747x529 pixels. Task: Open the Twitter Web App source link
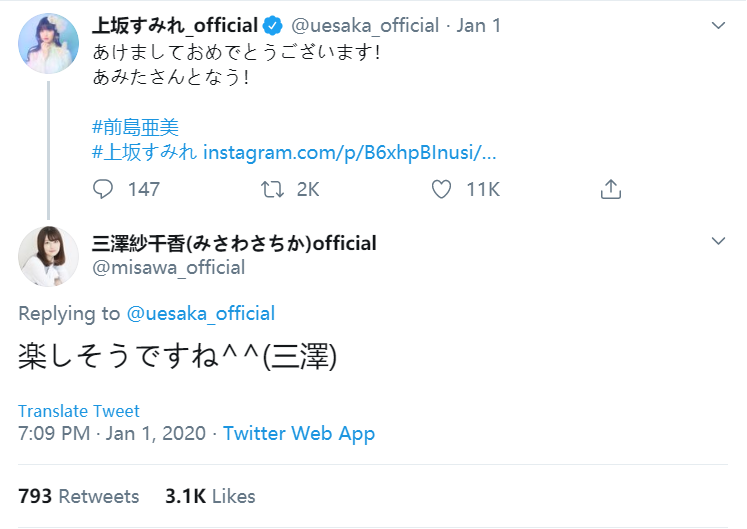click(299, 434)
